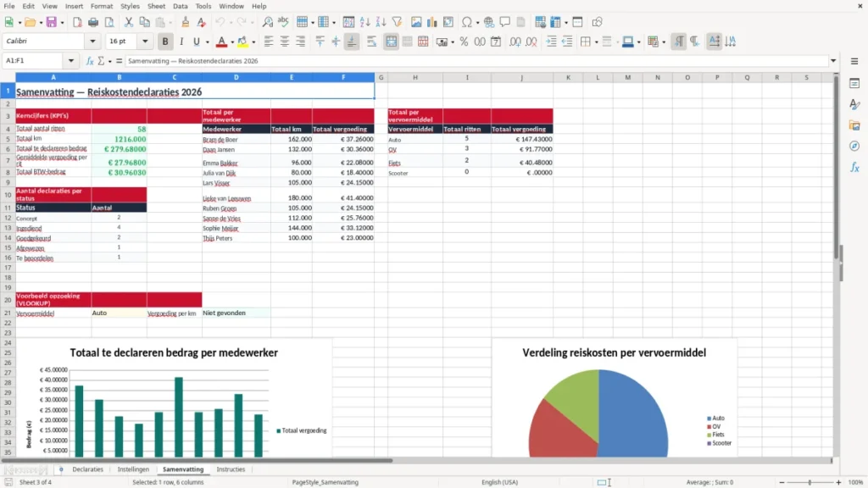Viewport: 868px width, 488px height.
Task: Click Format as Date icon
Action: [496, 42]
